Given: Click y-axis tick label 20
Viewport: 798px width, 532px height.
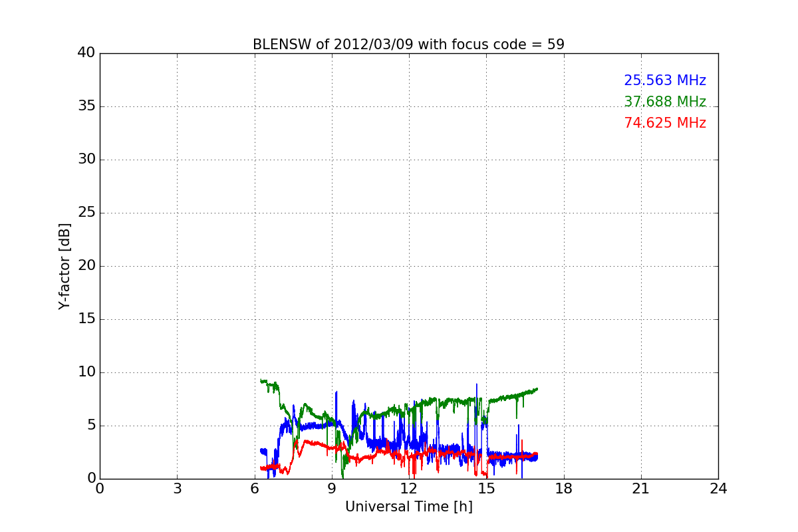Looking at the screenshot, I should click(x=86, y=266).
